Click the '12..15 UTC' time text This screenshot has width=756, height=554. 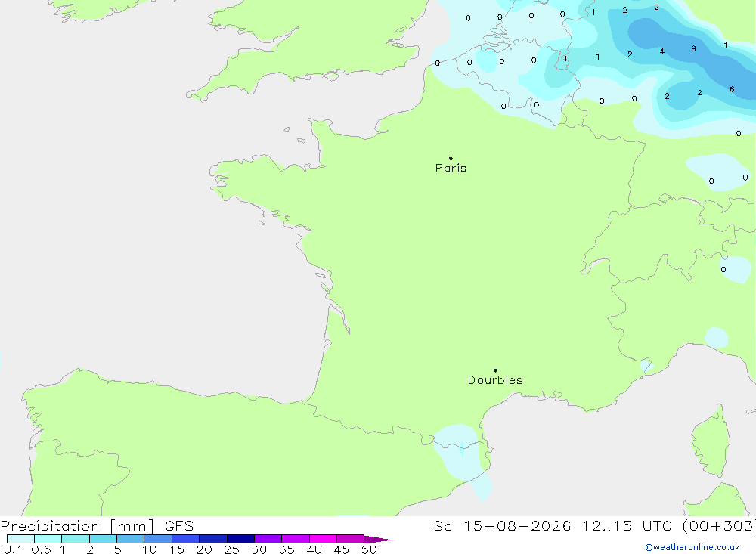[x=627, y=526]
